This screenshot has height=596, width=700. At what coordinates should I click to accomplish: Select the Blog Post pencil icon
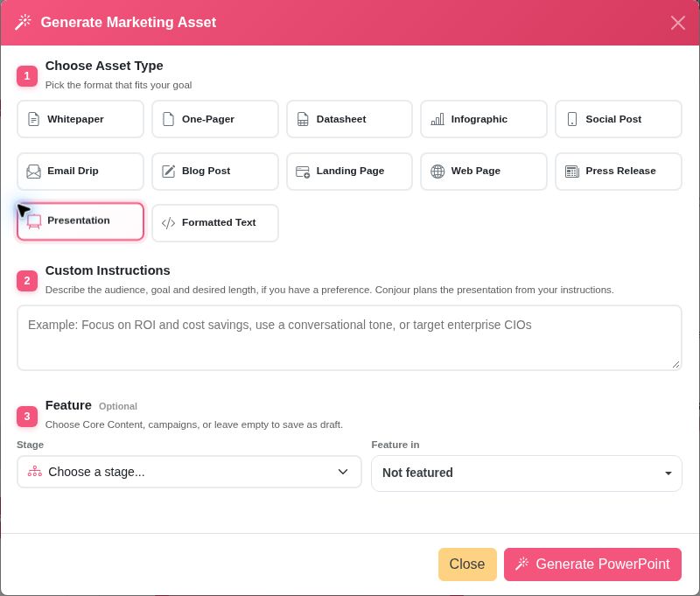168,172
